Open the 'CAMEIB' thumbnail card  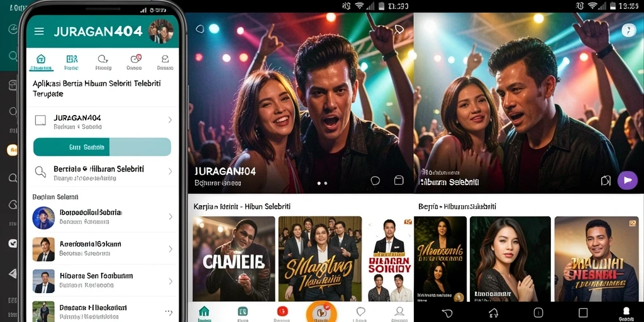pos(234,258)
